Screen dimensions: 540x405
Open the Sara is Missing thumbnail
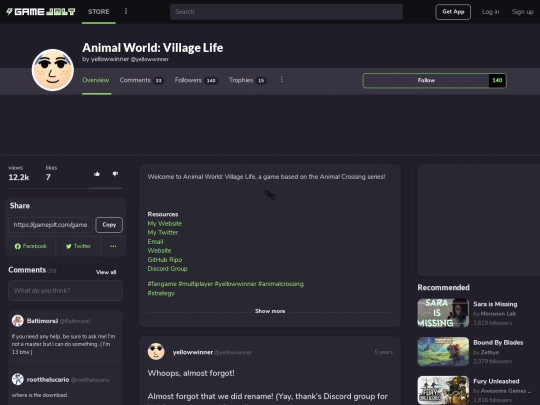[x=443, y=313]
